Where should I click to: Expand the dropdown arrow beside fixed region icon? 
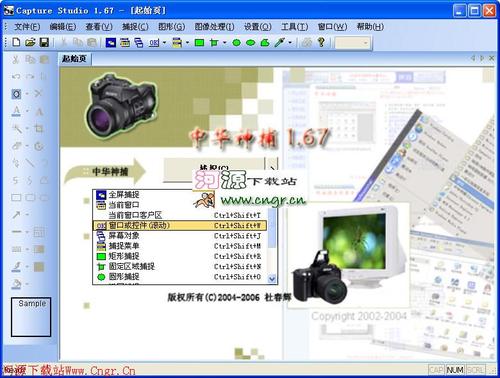[x=224, y=43]
